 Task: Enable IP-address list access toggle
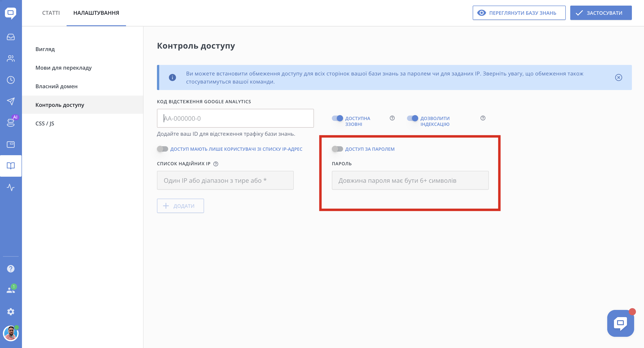pos(163,149)
